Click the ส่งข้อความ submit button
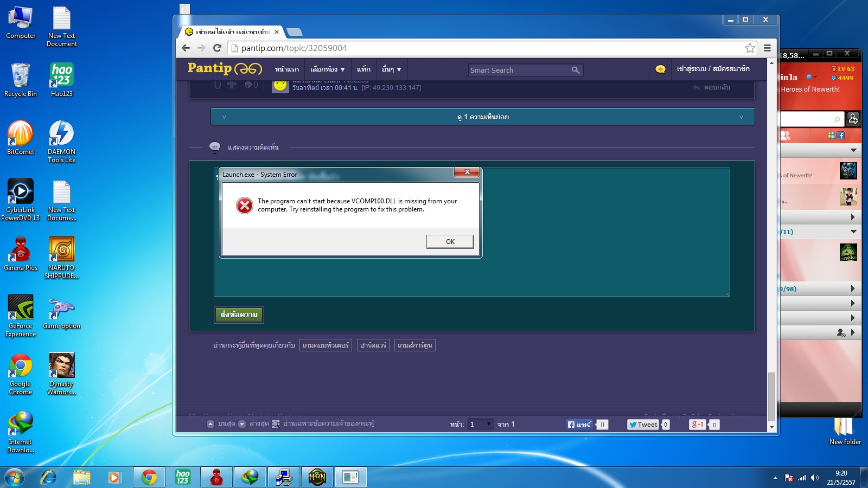The image size is (868, 488). [239, 314]
